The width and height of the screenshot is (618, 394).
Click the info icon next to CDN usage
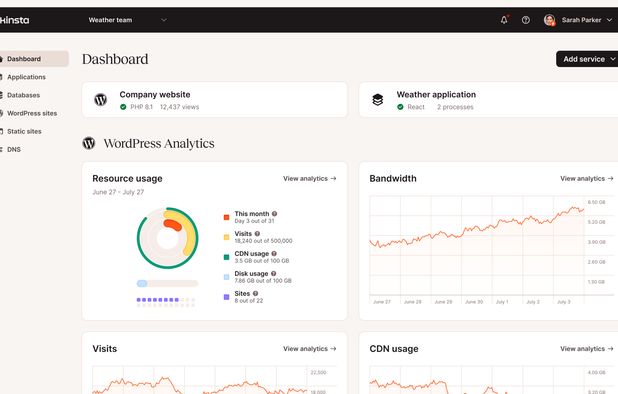pyautogui.click(x=274, y=253)
